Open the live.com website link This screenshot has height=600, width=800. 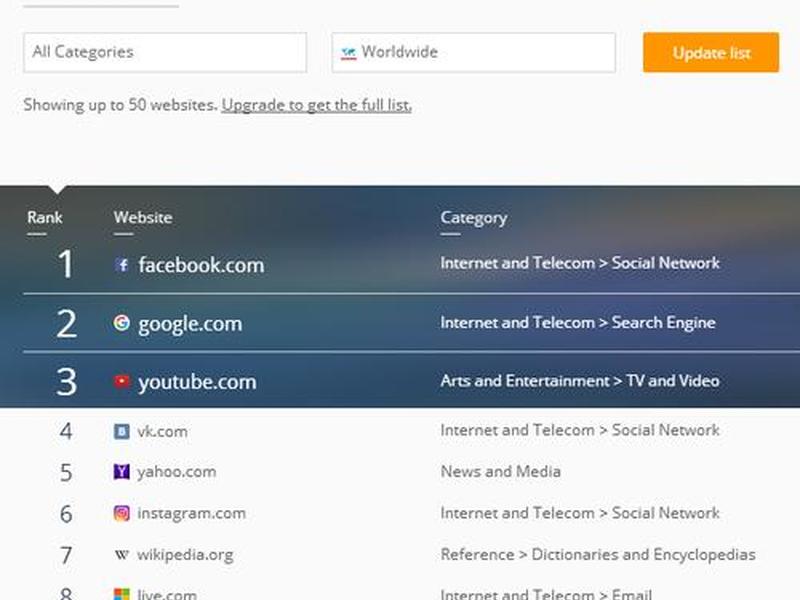click(x=167, y=594)
